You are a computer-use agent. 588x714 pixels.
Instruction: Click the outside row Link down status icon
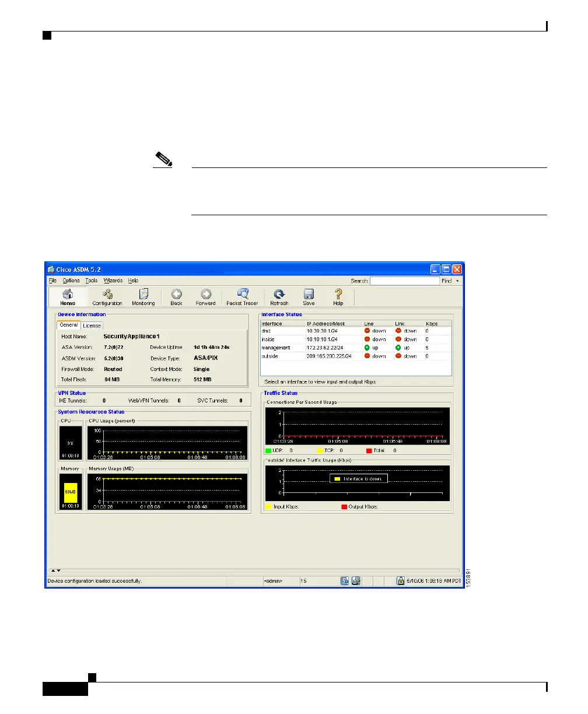tap(398, 356)
